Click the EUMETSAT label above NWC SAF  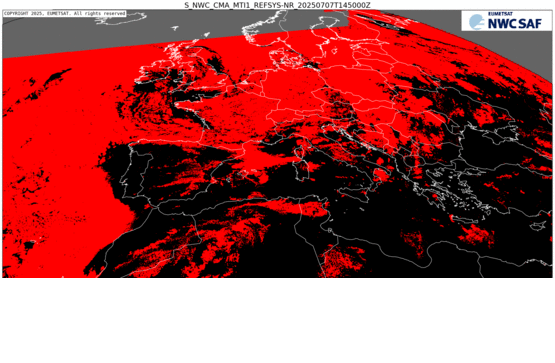coord(500,14)
